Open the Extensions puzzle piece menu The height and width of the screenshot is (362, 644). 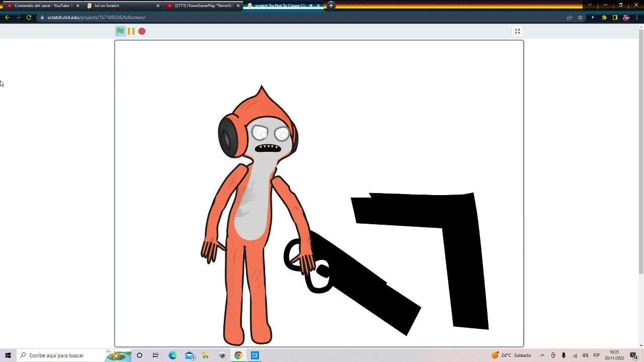pyautogui.click(x=604, y=18)
